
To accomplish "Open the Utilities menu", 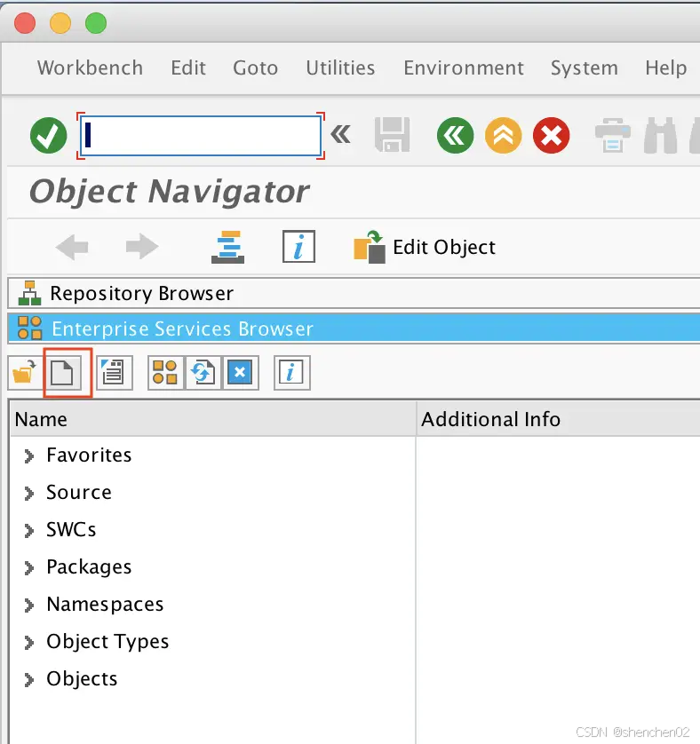I will tap(340, 67).
